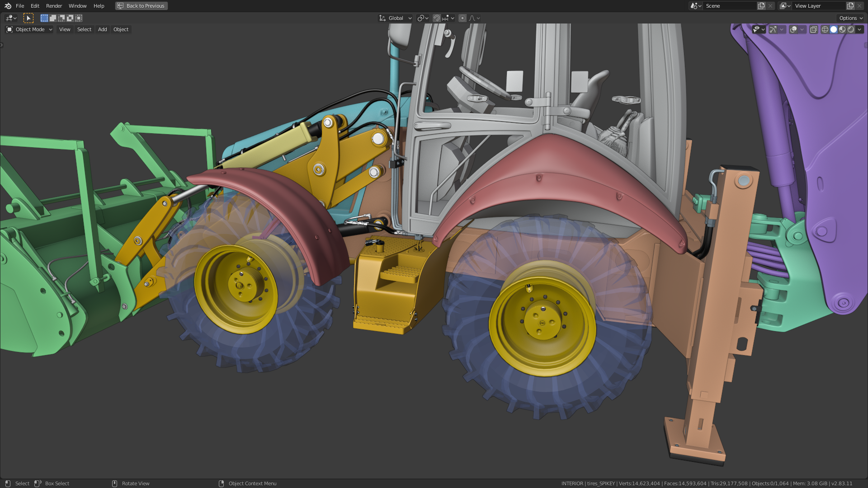Open Global transform orientation dropdown

(396, 18)
